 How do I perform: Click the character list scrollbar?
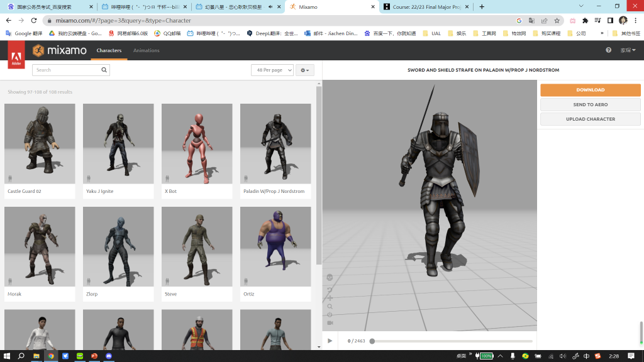tap(319, 176)
